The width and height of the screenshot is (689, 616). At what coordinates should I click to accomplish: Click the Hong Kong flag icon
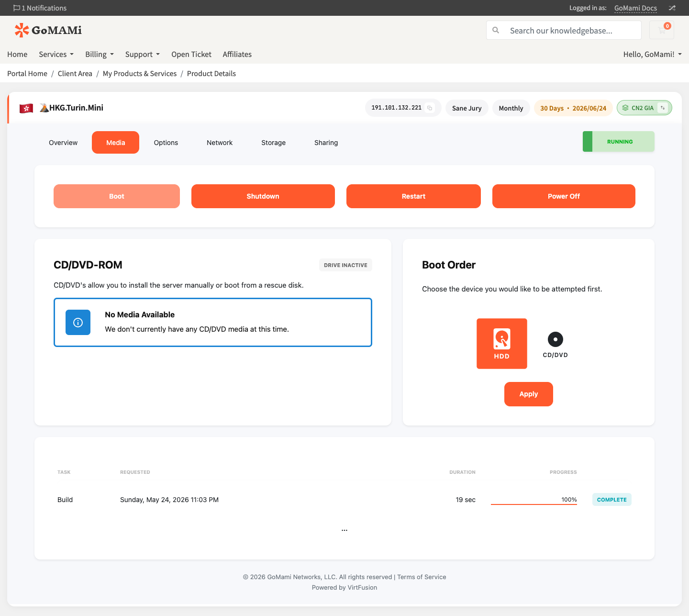click(x=26, y=108)
